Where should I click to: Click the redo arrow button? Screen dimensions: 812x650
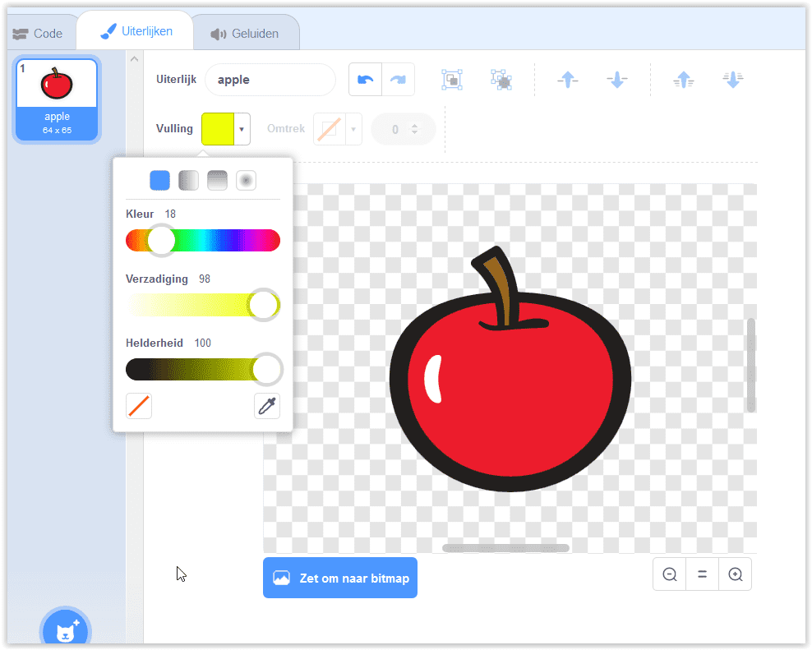coord(398,80)
